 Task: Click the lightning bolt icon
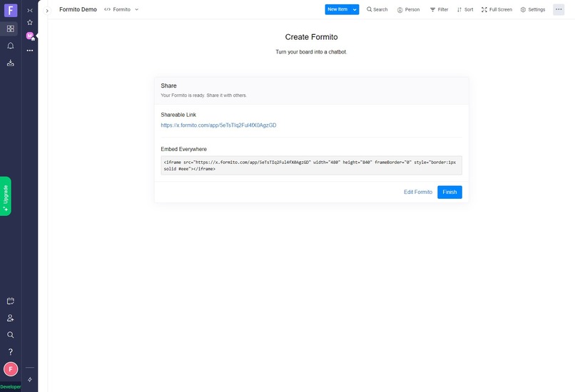pos(30,380)
